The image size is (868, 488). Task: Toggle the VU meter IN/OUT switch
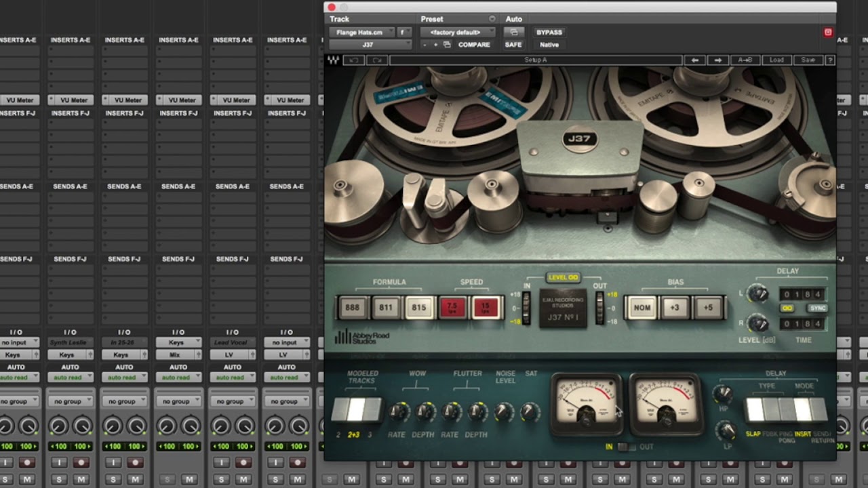[x=627, y=447]
